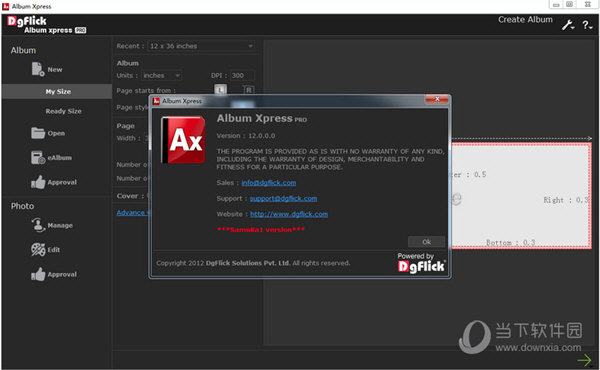Click the New label in Album section
This screenshot has width=600, height=370.
pyautogui.click(x=55, y=70)
